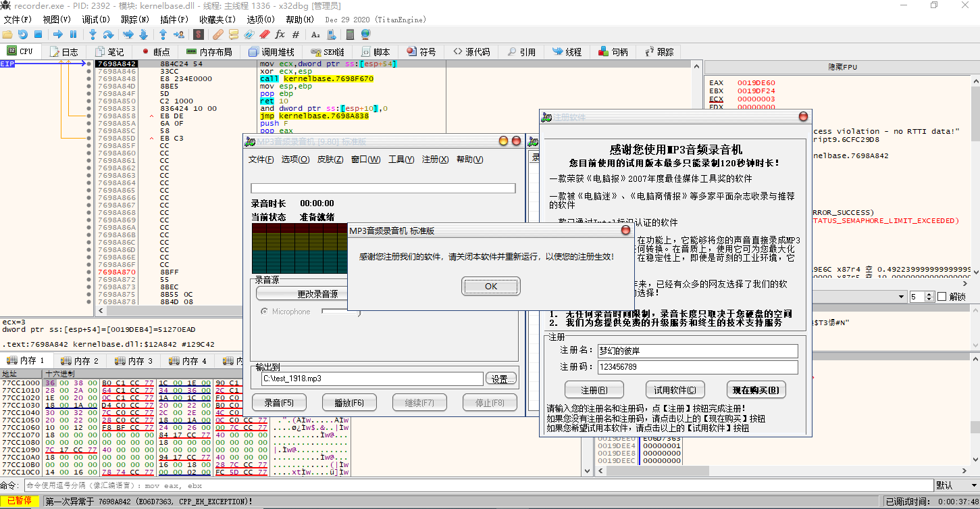Open the calculator from the toolbar
The height and width of the screenshot is (509, 980).
point(350,34)
